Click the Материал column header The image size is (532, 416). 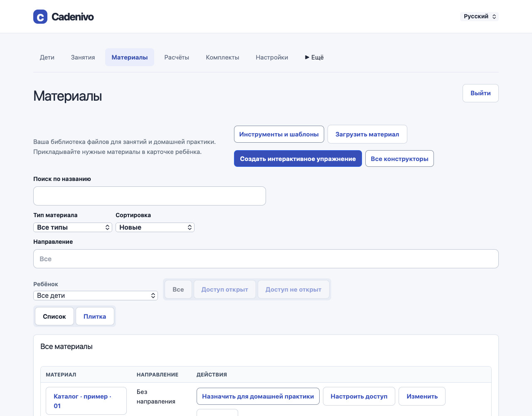click(61, 374)
